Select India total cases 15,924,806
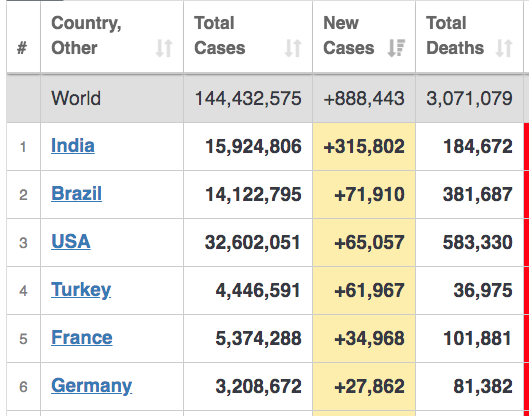The width and height of the screenshot is (529, 416). point(253,146)
